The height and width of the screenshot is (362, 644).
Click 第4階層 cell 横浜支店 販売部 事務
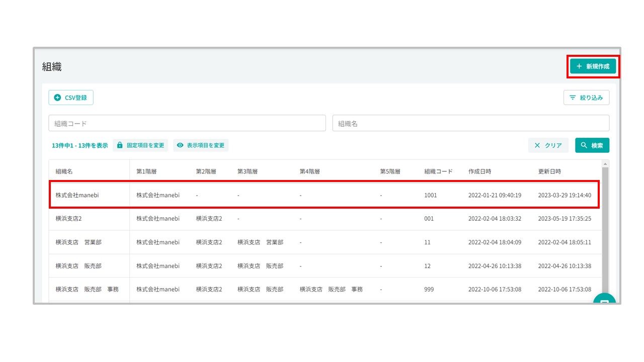click(331, 290)
